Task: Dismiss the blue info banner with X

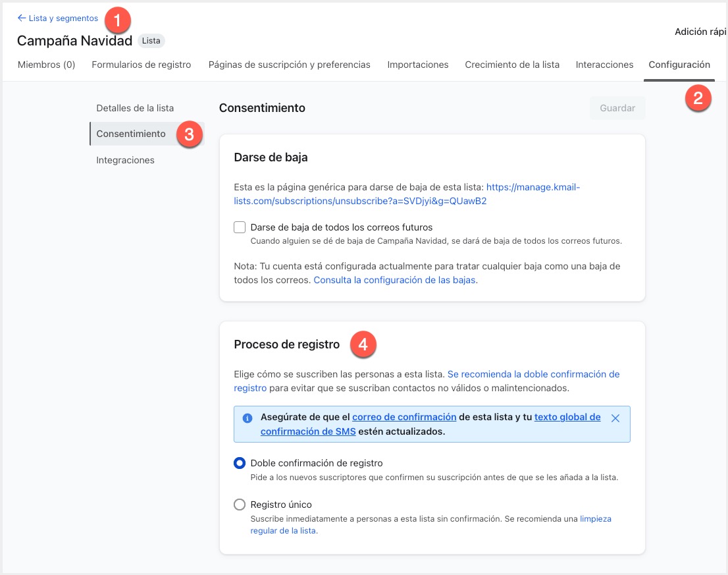Action: (x=615, y=418)
